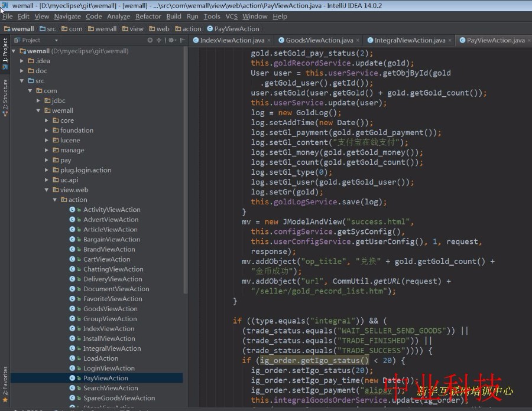
Task: Open the Favorites tool window button
Action: click(5, 379)
